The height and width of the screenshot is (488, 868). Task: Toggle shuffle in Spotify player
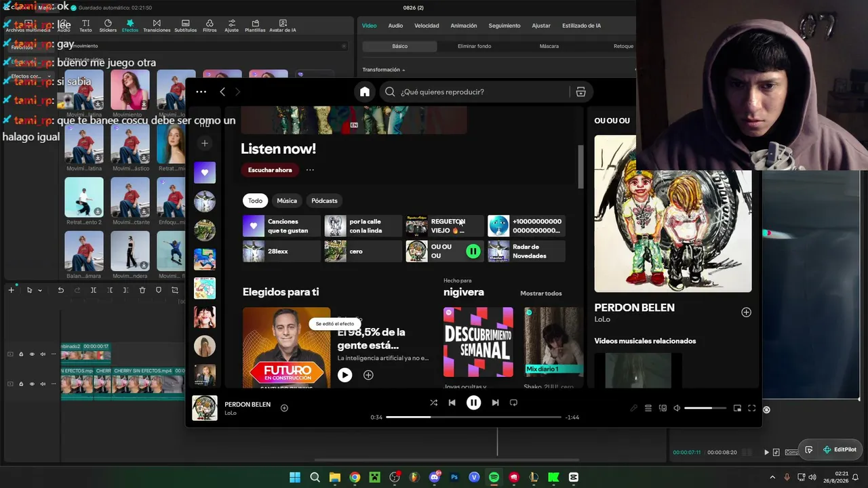click(x=433, y=403)
